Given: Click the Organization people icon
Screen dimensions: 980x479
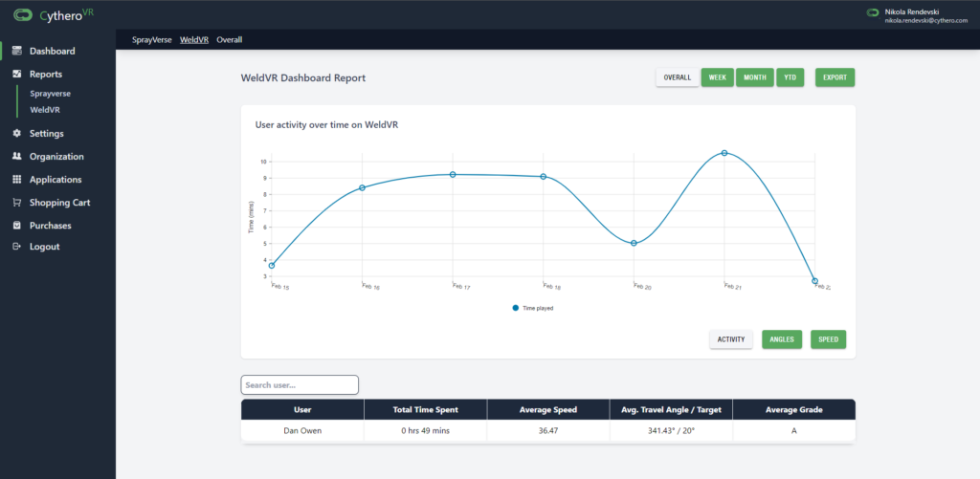Looking at the screenshot, I should pos(17,157).
